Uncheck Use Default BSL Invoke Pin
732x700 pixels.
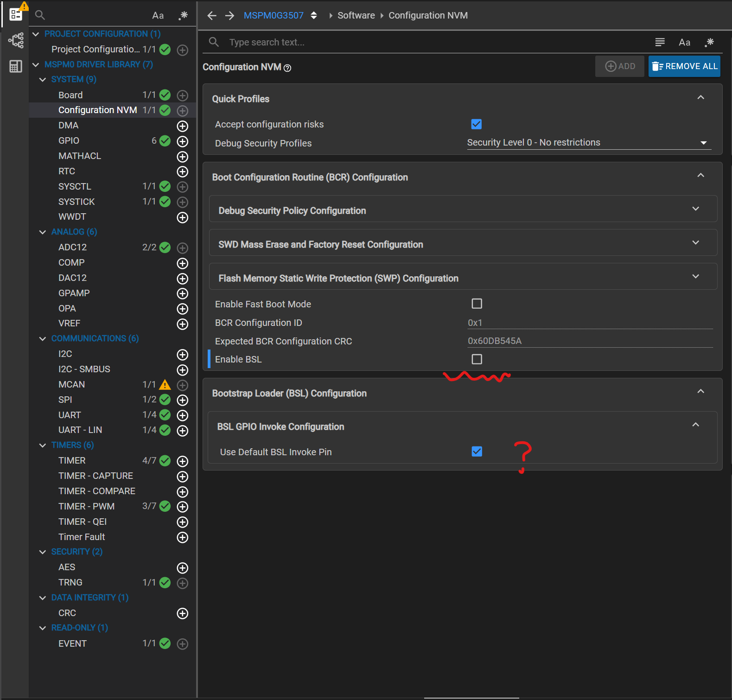click(477, 452)
